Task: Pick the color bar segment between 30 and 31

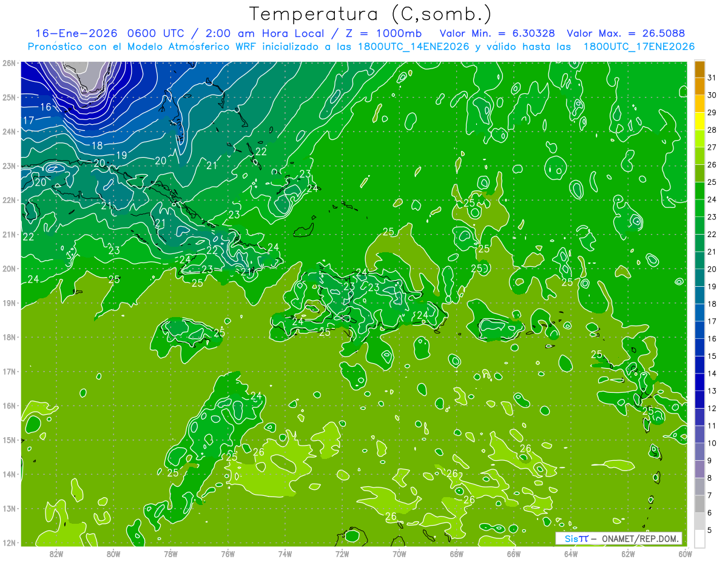Action: 699,87
